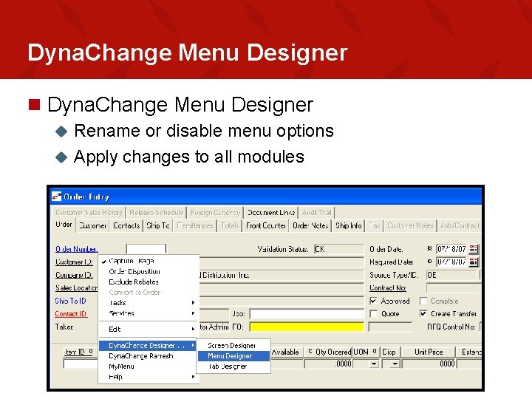Viewport: 532px width, 399px height.
Task: Toggle the Approved checkbox
Action: pos(373,301)
